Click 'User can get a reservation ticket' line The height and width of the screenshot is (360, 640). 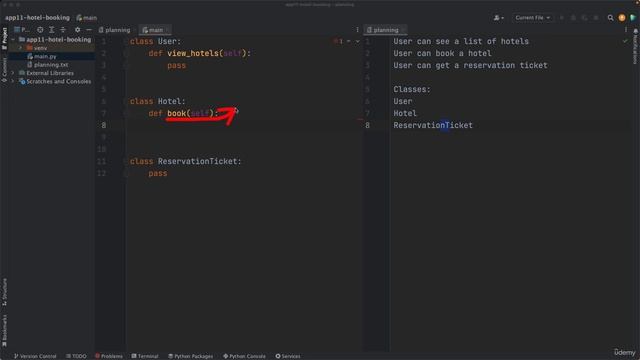[x=471, y=65]
